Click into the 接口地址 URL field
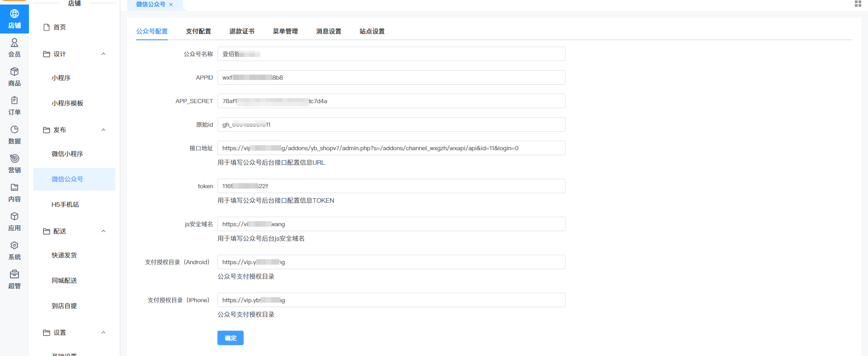Viewport: 868px width, 356px height. 392,148
